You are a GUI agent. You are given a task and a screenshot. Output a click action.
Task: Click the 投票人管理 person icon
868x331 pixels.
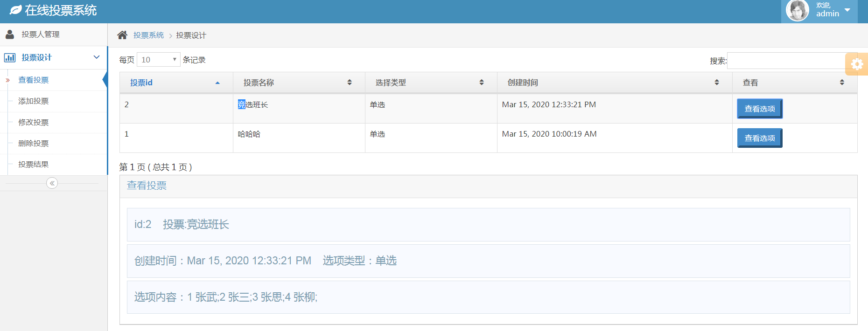pos(10,34)
